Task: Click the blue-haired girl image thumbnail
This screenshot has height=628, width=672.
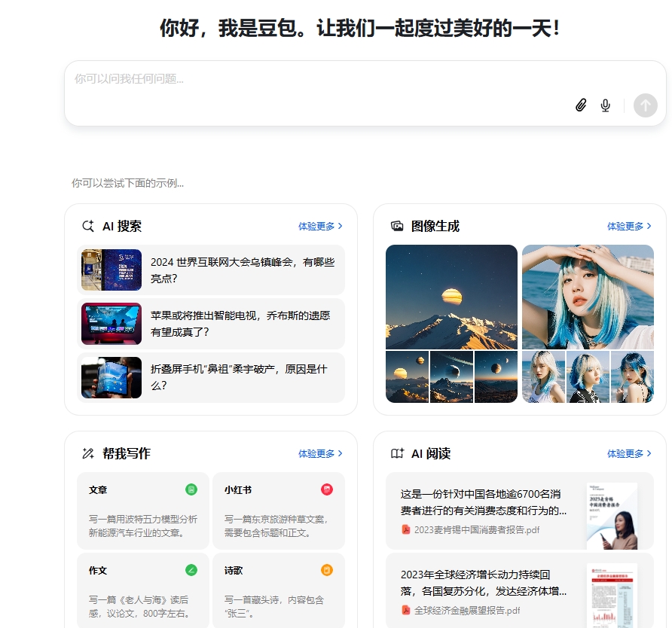Action: 588,297
